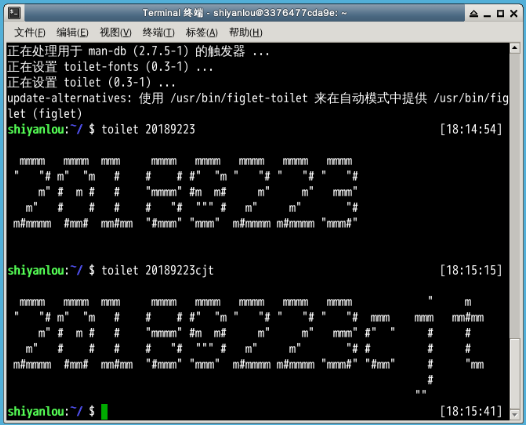Click the roll-up window arrow button

point(474,13)
